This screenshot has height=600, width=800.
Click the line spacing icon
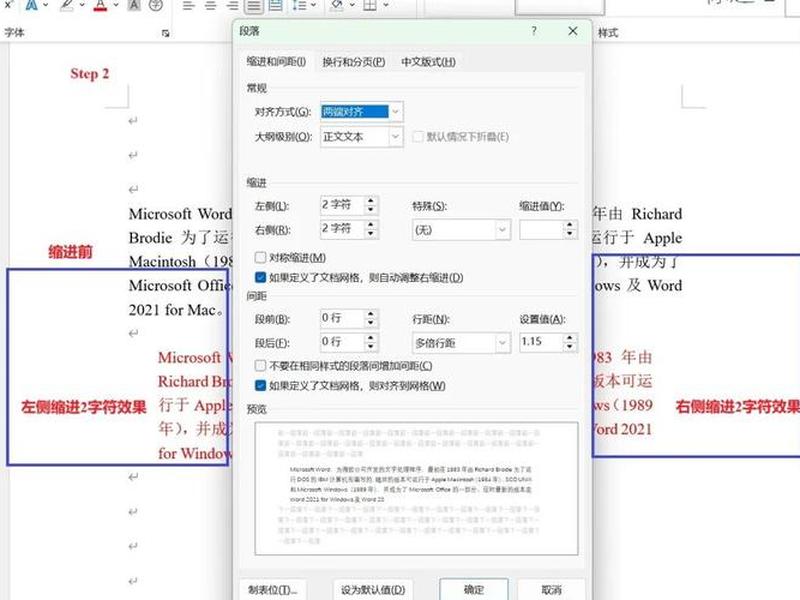(299, 6)
